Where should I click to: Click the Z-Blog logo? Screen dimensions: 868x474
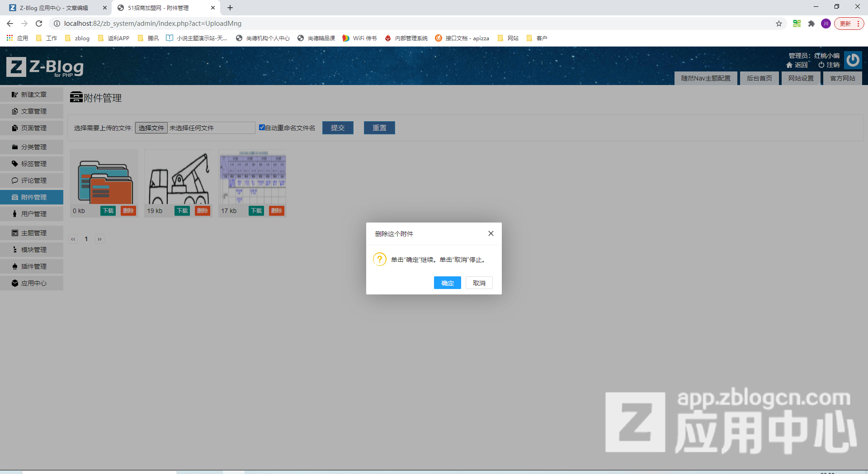pyautogui.click(x=45, y=67)
